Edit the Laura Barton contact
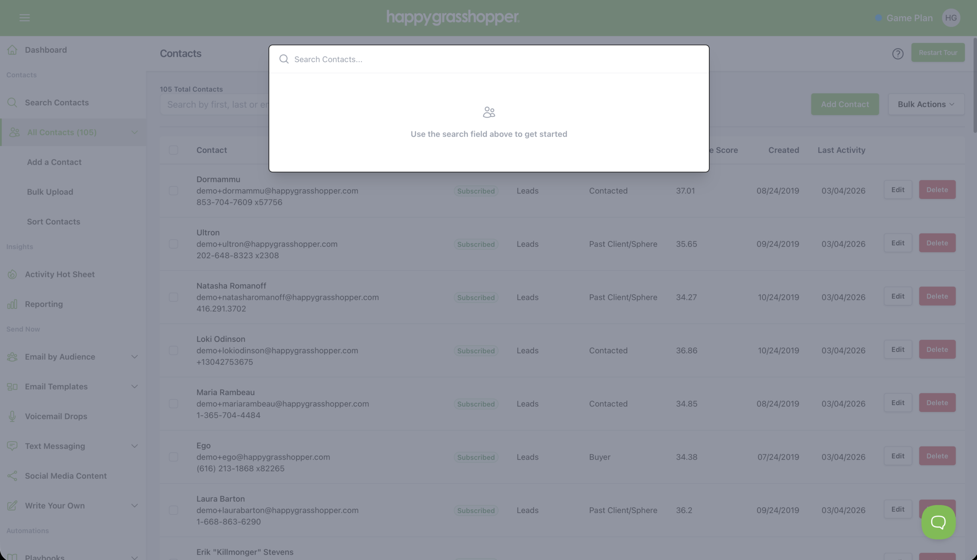Viewport: 977px width, 560px height. tap(898, 509)
